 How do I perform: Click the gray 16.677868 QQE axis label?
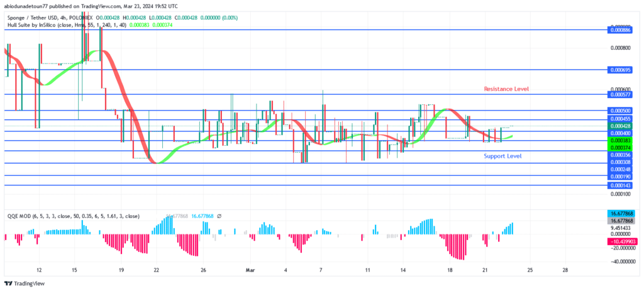pyautogui.click(x=621, y=221)
